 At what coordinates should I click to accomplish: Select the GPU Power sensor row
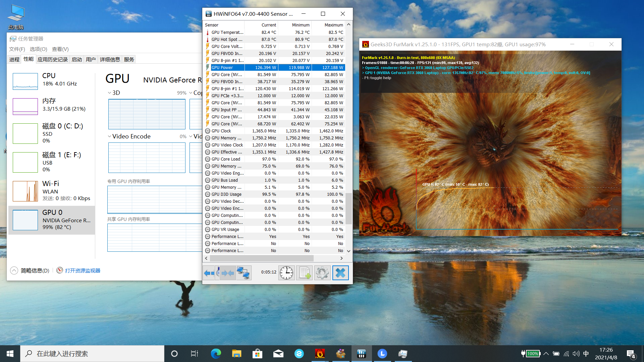point(275,67)
